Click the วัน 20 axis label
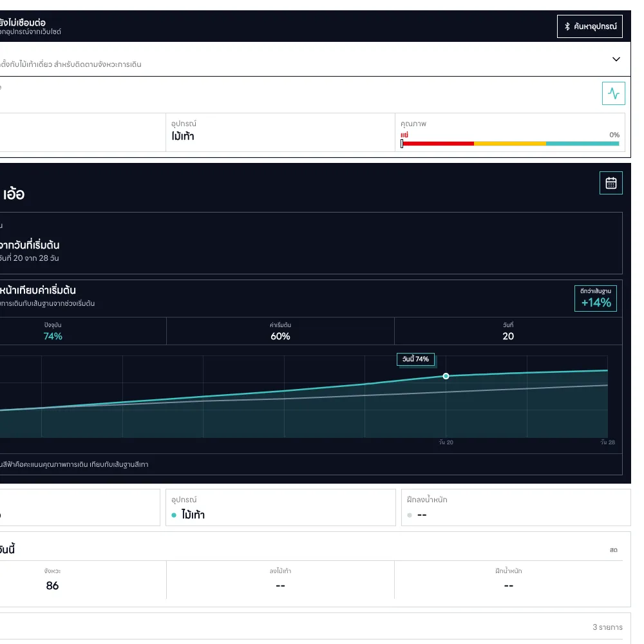This screenshot has height=644, width=644. click(446, 442)
